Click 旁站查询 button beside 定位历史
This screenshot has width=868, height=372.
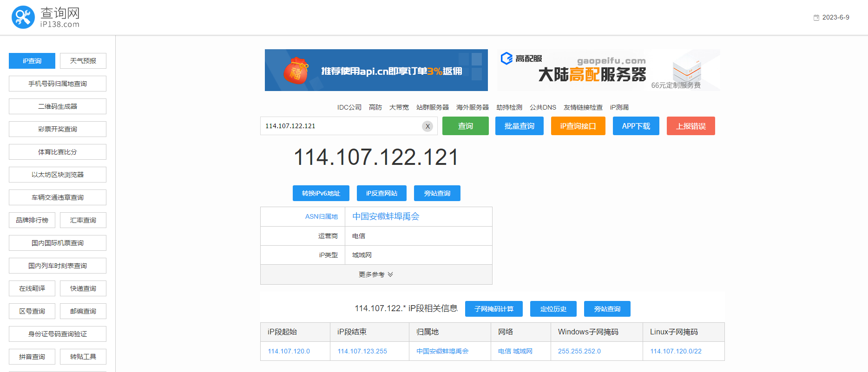(x=607, y=309)
